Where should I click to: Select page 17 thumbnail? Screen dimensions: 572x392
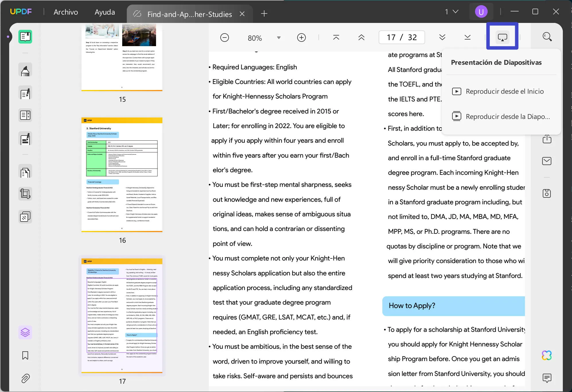[122, 316]
